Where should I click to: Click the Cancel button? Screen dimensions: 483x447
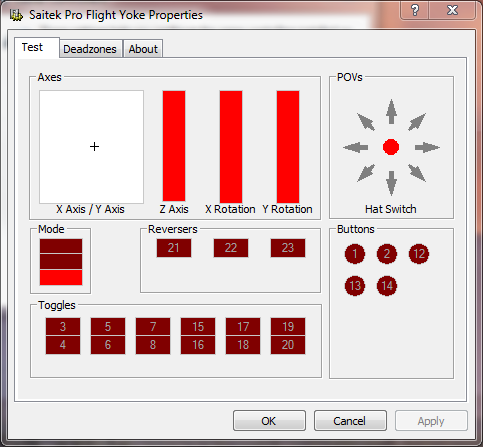click(x=350, y=421)
